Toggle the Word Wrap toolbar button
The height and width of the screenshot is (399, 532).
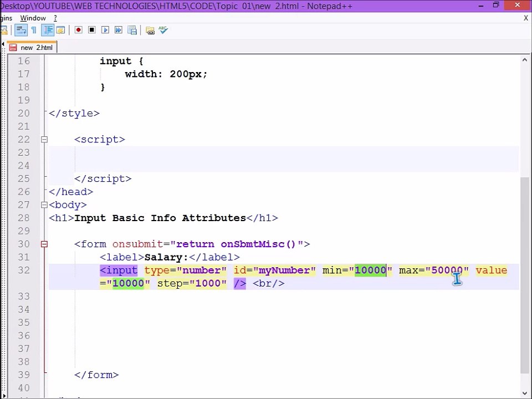(x=21, y=30)
